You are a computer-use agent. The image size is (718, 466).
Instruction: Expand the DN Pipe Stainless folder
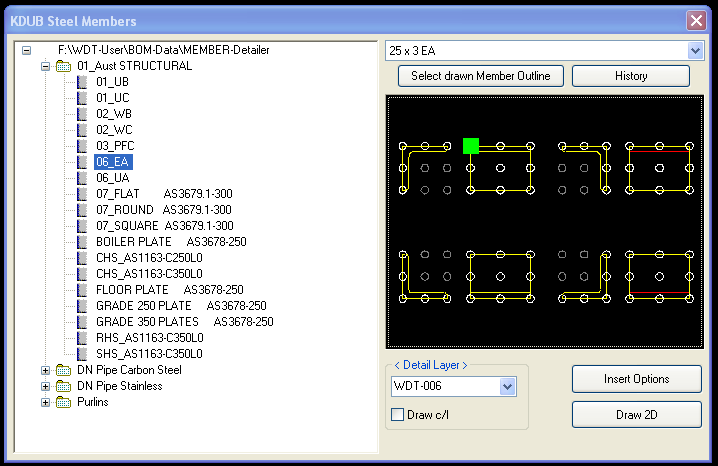[x=45, y=386]
